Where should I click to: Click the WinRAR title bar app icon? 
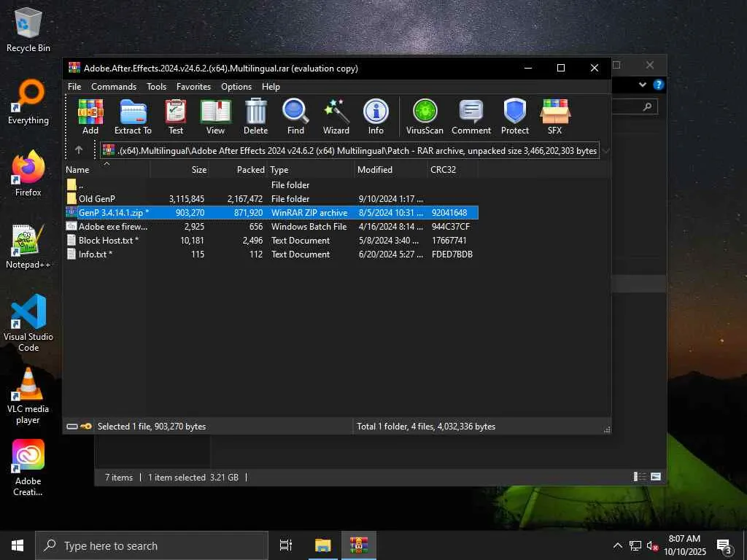[74, 68]
